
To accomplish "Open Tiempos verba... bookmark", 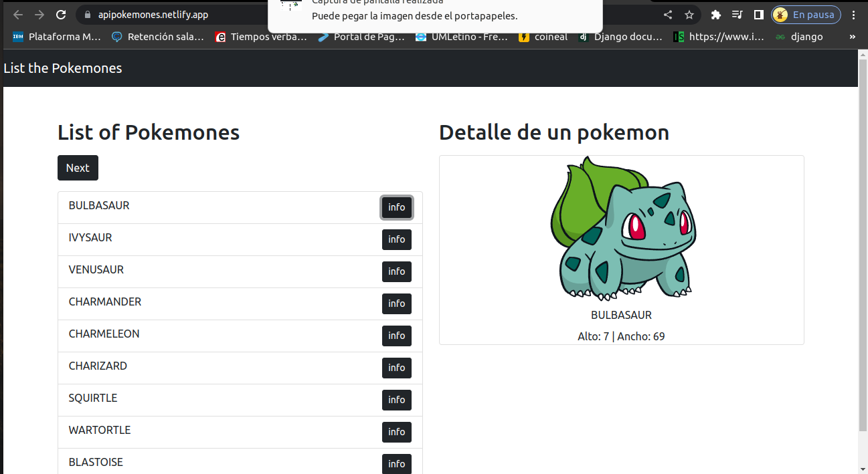I will click(261, 37).
